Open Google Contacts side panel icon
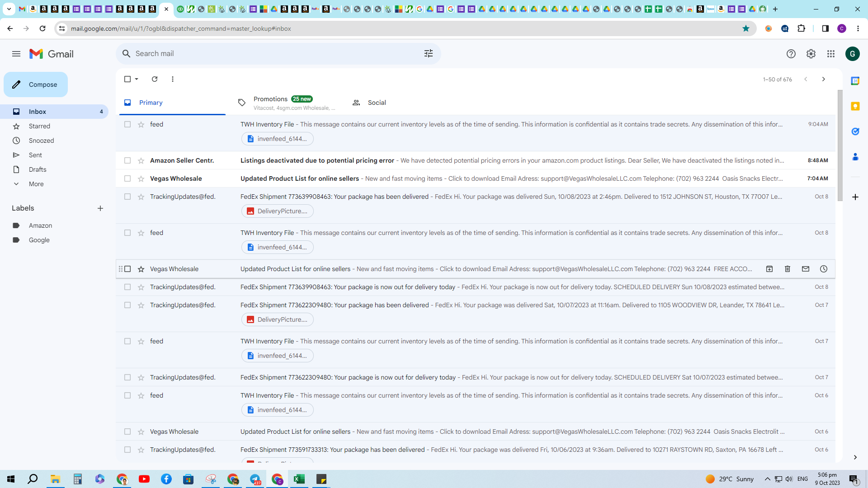The image size is (868, 488). [x=855, y=157]
